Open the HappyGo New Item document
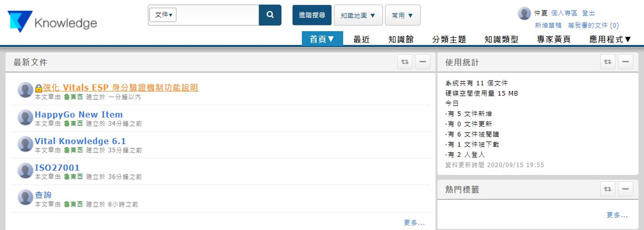644x230 pixels. 79,115
